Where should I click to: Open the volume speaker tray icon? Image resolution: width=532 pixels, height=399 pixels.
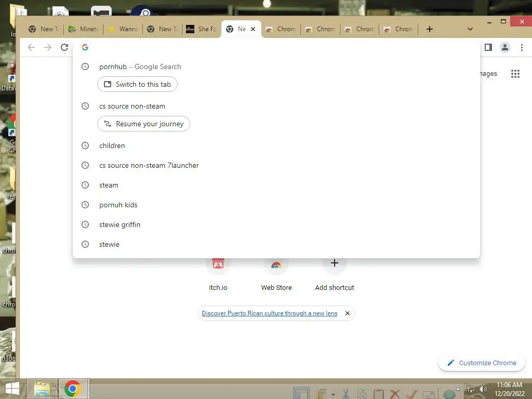(x=483, y=389)
